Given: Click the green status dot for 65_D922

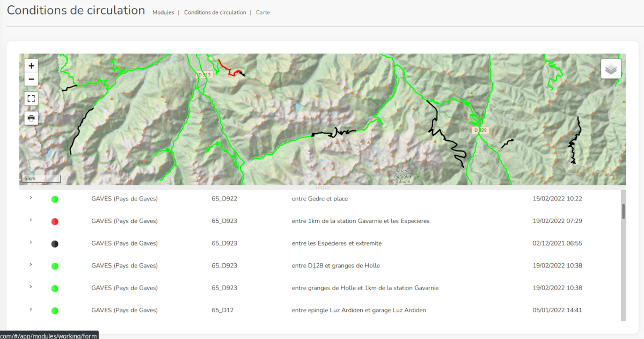Looking at the screenshot, I should (x=55, y=199).
